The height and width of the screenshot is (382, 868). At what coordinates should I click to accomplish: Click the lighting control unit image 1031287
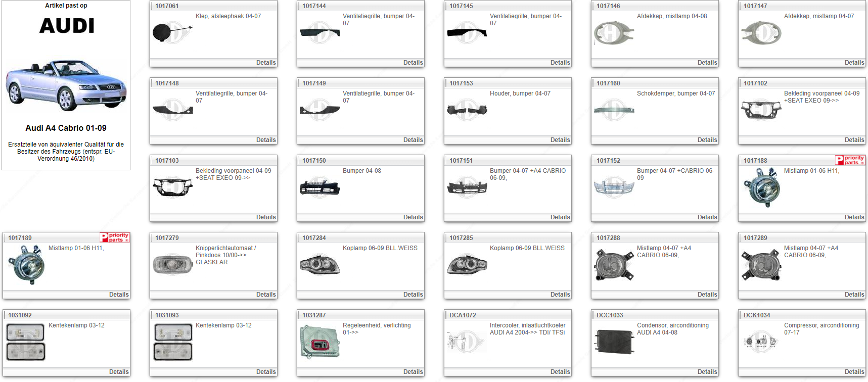[x=319, y=342]
